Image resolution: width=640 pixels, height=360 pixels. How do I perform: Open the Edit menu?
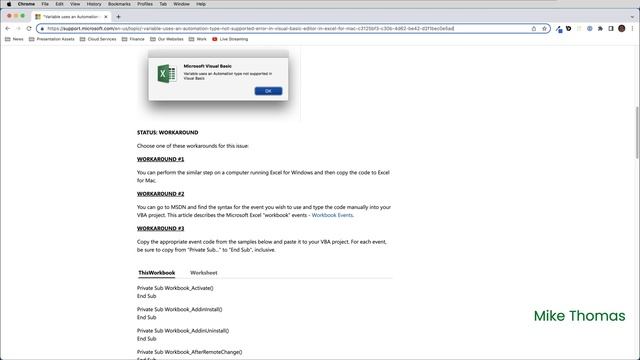click(59, 4)
